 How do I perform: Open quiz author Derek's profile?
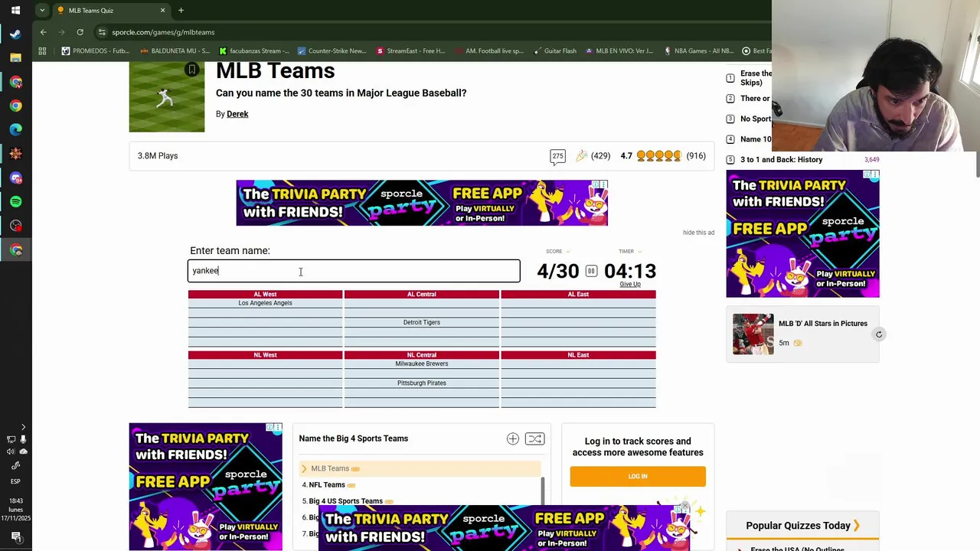pos(237,114)
